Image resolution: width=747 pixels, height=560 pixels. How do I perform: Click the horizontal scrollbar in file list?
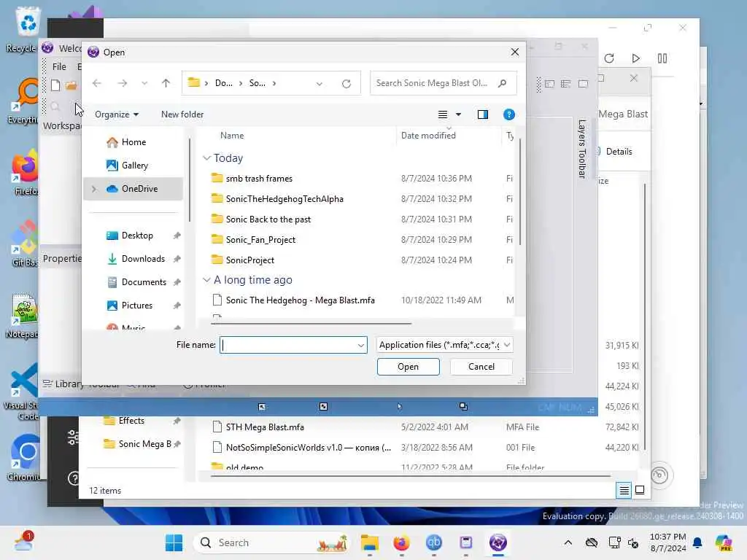tap(311, 323)
